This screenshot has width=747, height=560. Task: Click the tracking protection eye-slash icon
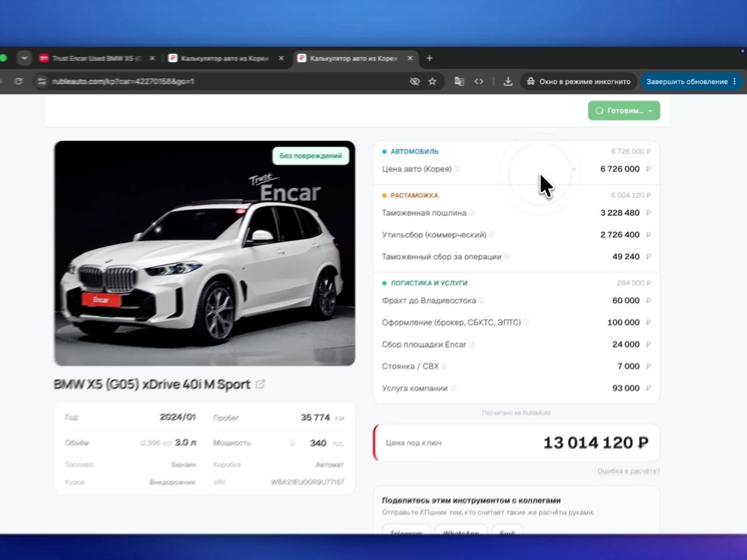[x=414, y=81]
